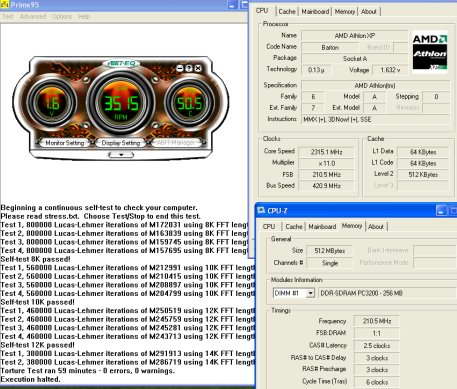Click the '2315.1 MHz' core speed value

[326, 152]
